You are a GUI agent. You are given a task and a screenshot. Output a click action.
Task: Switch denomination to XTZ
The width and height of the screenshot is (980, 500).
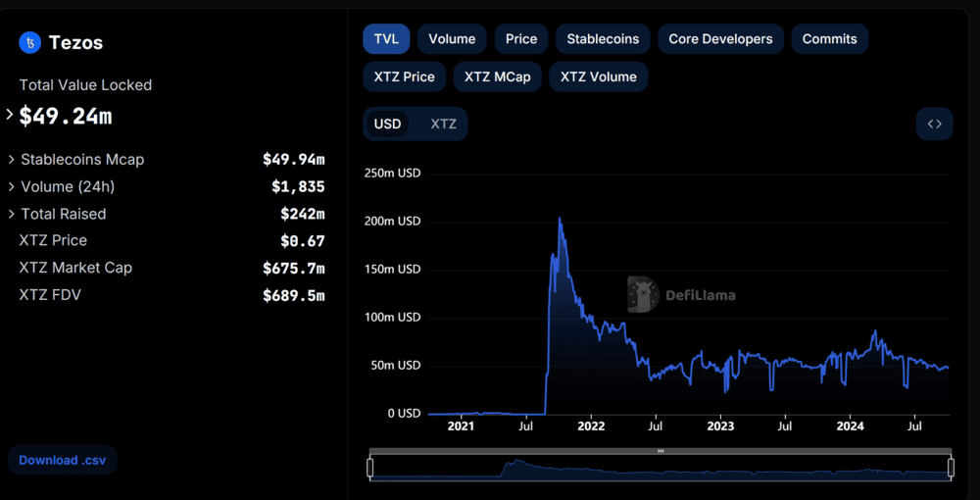(x=443, y=124)
